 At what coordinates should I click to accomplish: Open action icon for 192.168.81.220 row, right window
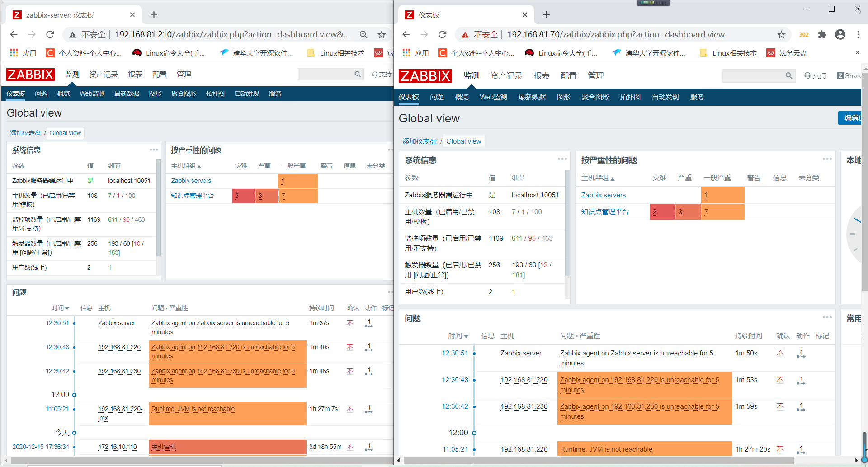pyautogui.click(x=801, y=380)
